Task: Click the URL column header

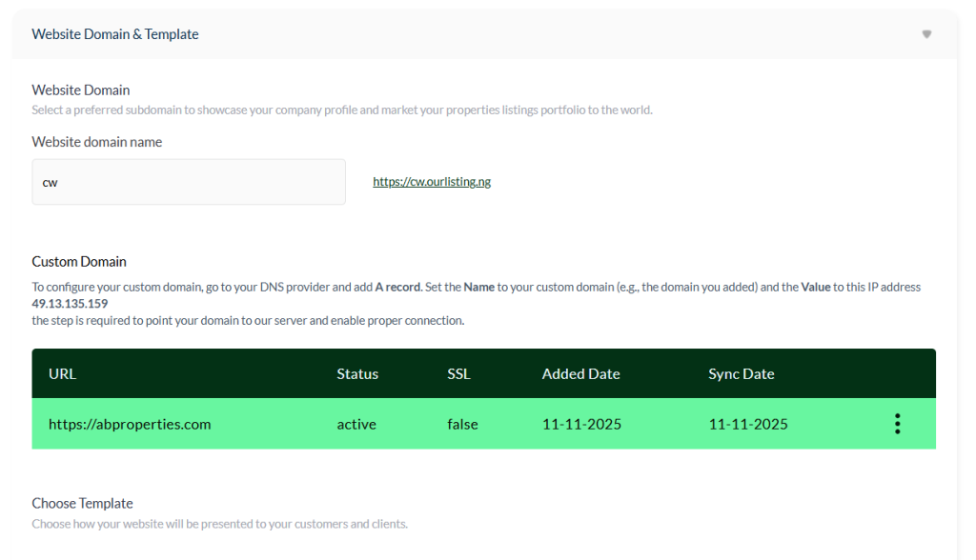Action: point(62,373)
